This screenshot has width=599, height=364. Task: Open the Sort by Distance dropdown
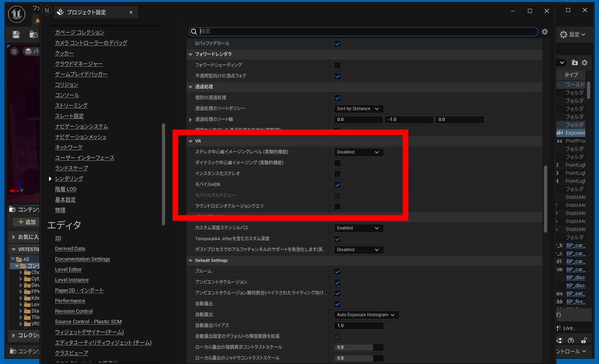pos(358,109)
